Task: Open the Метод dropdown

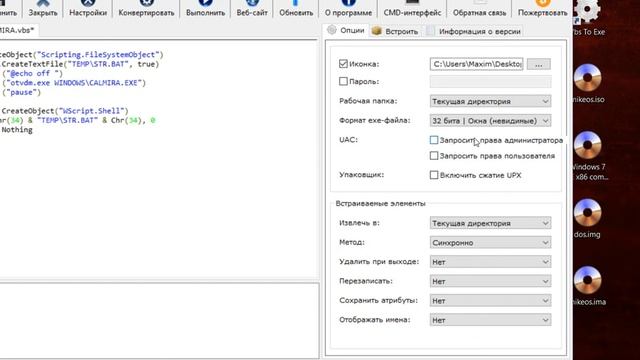Action: click(490, 242)
